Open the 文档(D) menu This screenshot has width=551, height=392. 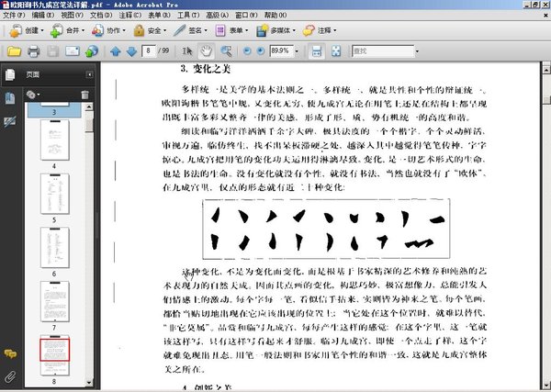tap(101, 15)
